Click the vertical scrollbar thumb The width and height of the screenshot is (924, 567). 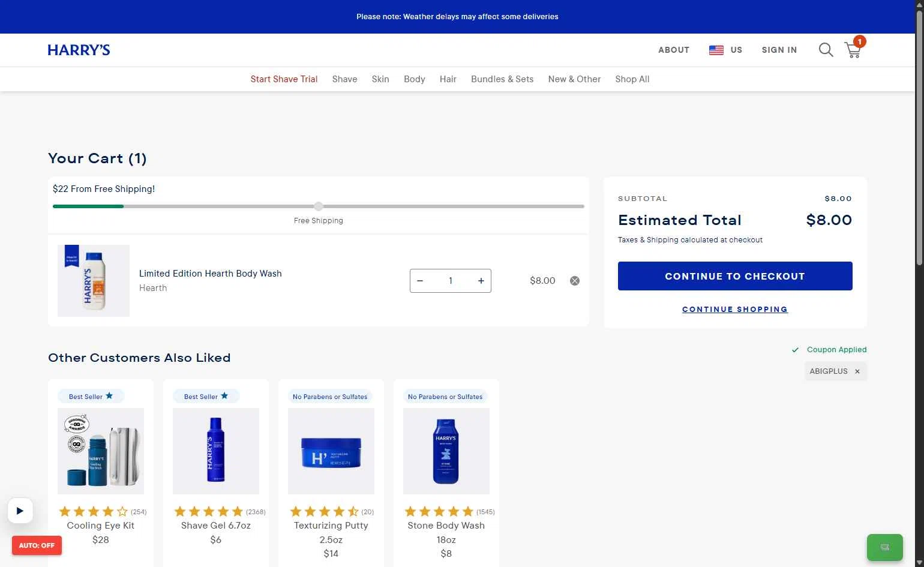point(919,137)
